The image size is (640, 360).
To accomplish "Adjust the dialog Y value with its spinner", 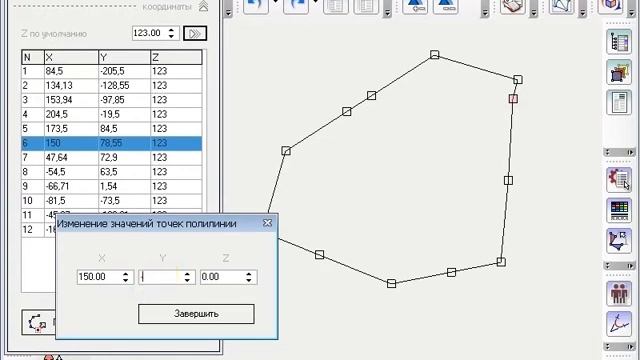I will (x=187, y=277).
